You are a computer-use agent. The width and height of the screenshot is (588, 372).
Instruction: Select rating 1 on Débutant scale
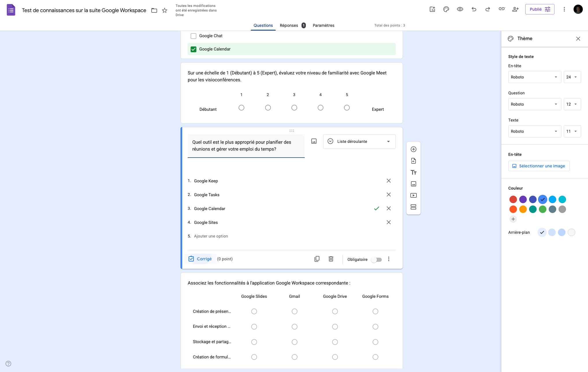(x=241, y=108)
